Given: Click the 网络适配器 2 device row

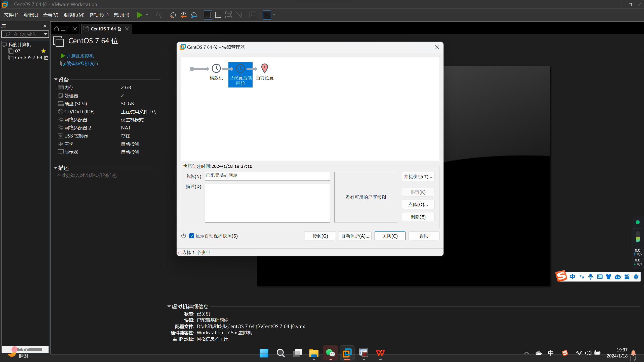Looking at the screenshot, I should (109, 128).
